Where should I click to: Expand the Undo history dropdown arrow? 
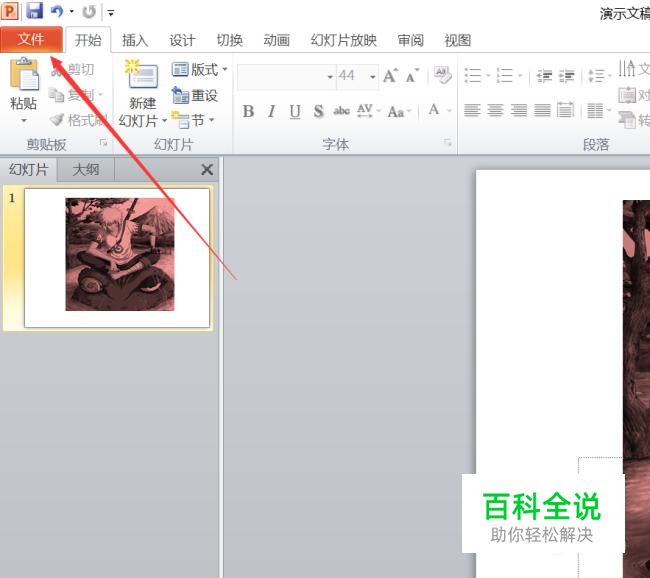[72, 12]
